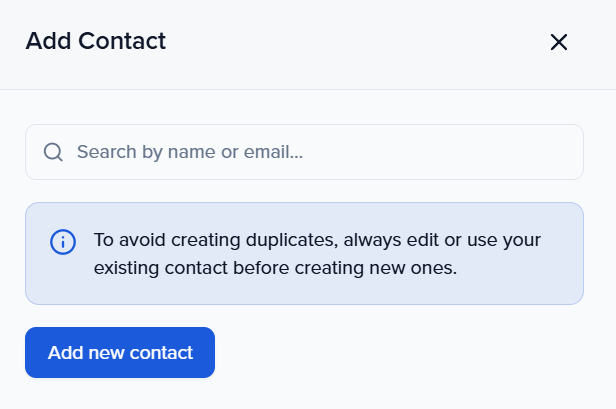Dismiss the dialog with the X icon

(559, 42)
